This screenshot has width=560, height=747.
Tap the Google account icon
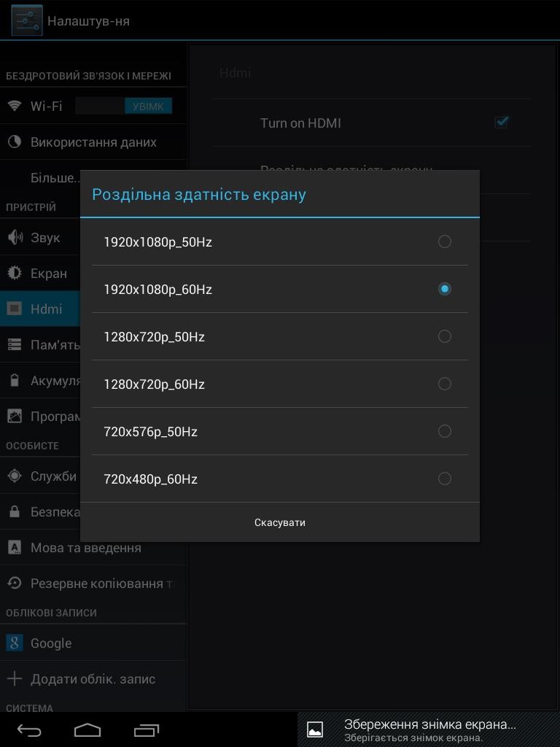(15, 643)
